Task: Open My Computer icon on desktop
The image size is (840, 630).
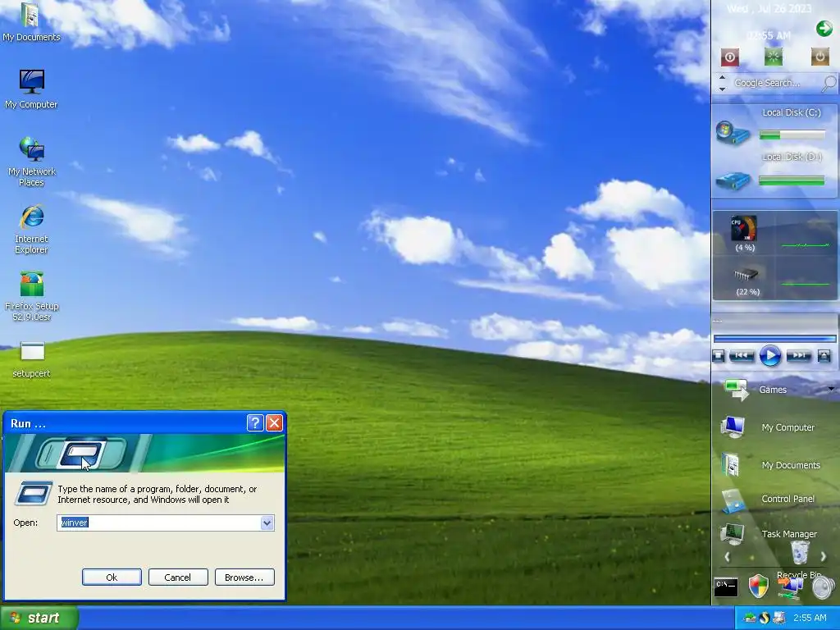Action: (31, 89)
